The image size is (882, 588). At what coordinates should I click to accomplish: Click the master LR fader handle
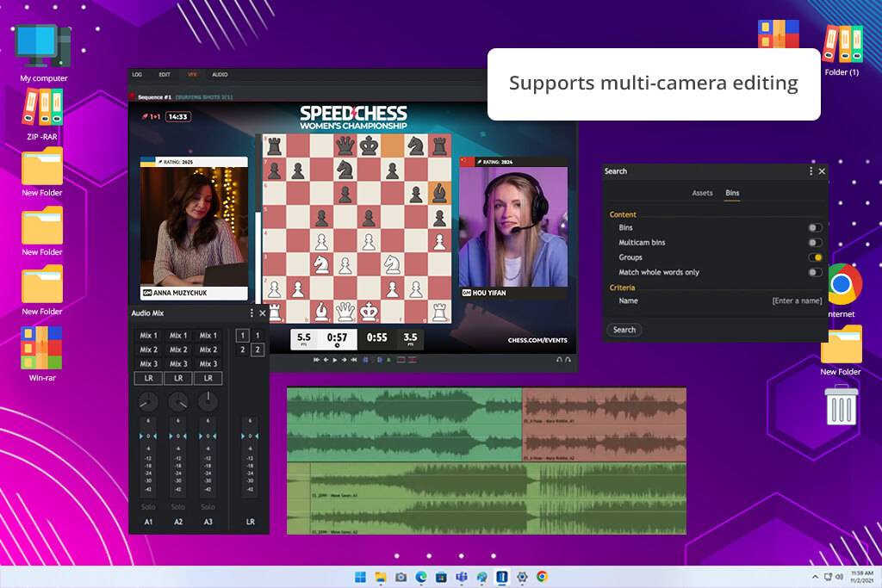pyautogui.click(x=251, y=436)
